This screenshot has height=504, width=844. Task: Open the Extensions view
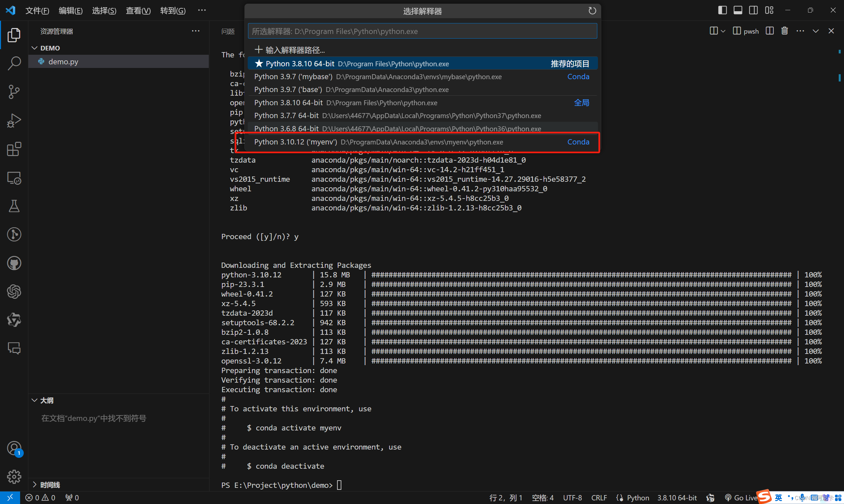pos(14,149)
